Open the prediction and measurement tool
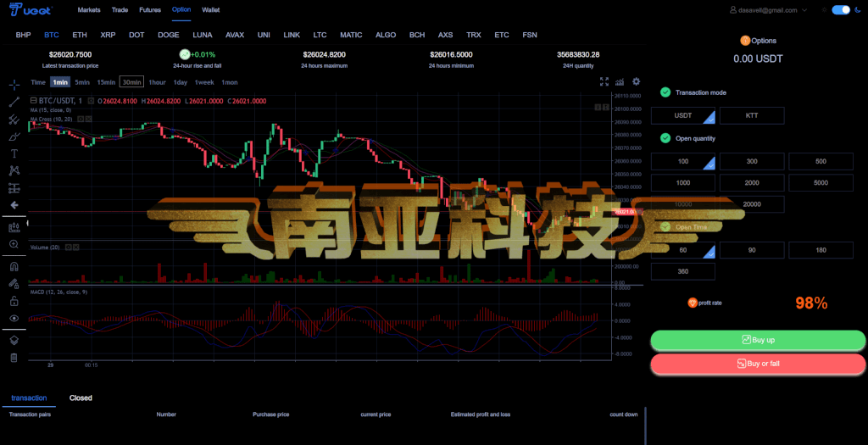 point(14,187)
